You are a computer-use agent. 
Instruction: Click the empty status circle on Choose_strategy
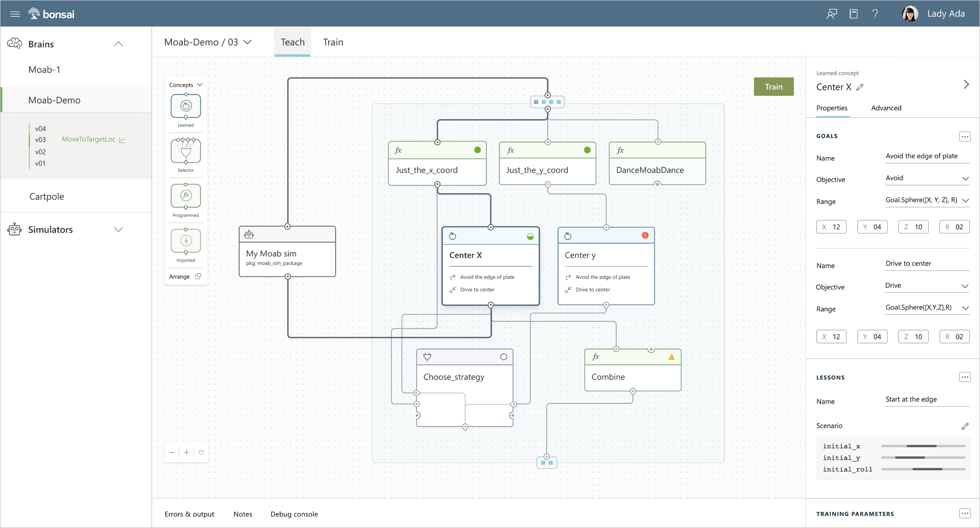(x=503, y=357)
